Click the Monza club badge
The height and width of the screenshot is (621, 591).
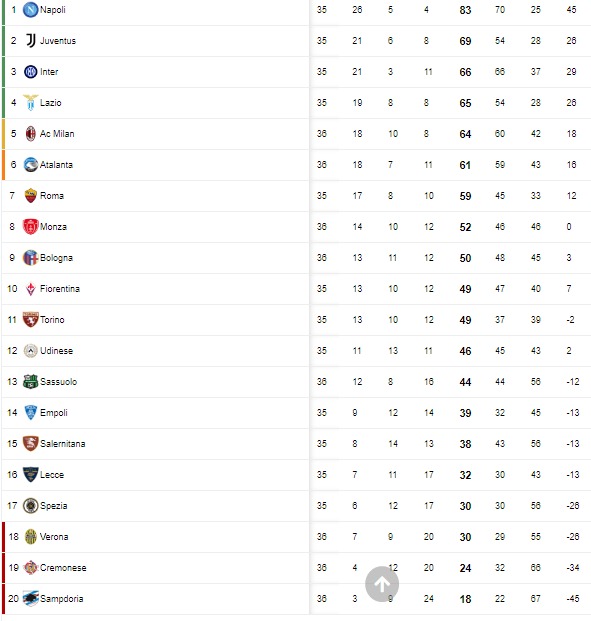pyautogui.click(x=31, y=227)
